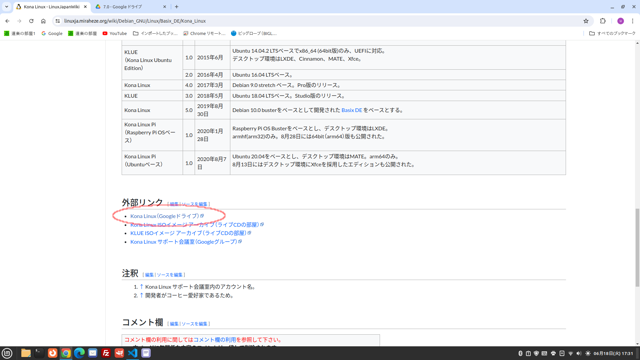This screenshot has width=640, height=360.
Task: Edit source of the 注釈 section
Action: click(x=170, y=275)
